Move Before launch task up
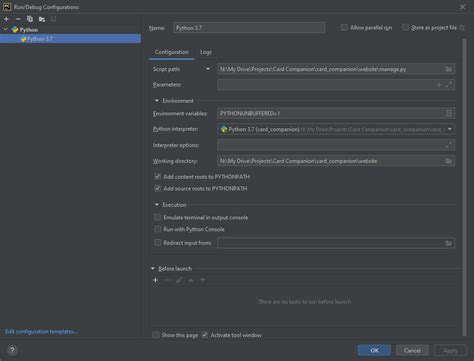This screenshot has width=474, height=361. (191, 280)
